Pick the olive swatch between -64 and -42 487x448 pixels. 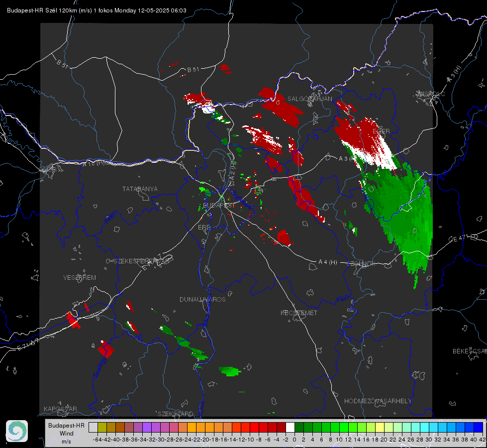pos(102,427)
